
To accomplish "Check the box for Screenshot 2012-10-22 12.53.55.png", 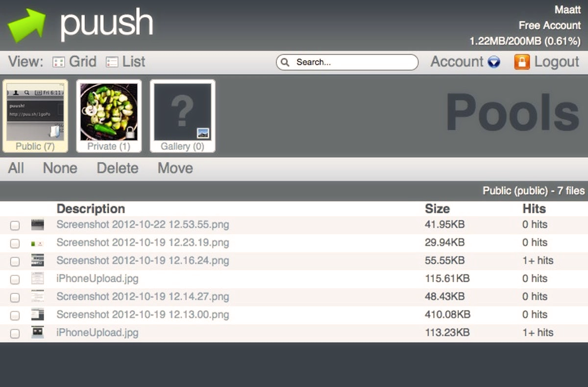I will [15, 225].
